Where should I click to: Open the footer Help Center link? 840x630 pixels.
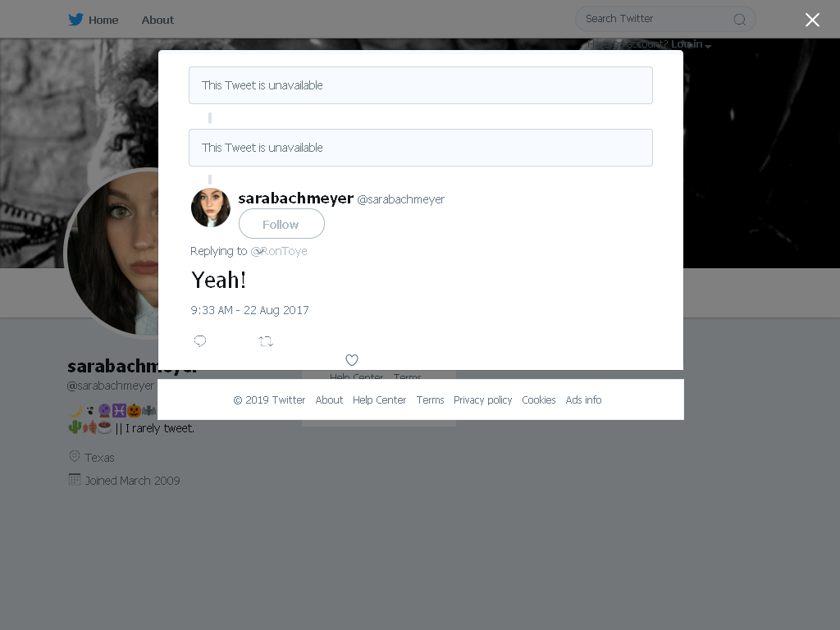coord(379,399)
